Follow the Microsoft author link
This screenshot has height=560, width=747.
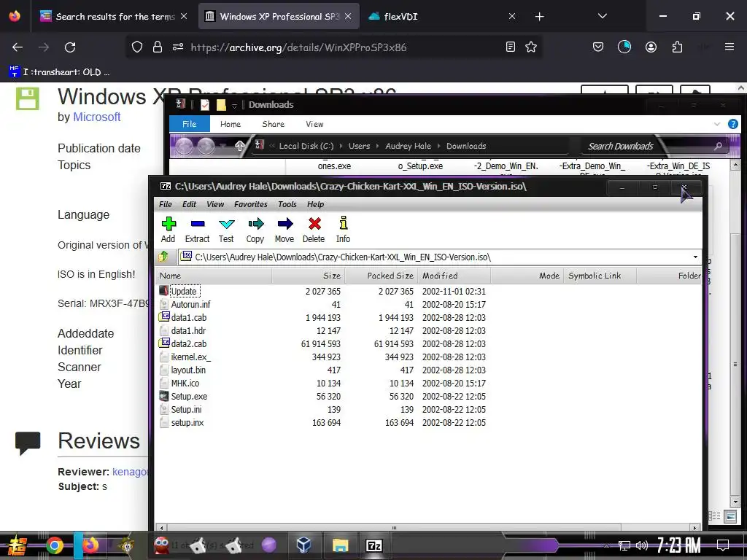tap(97, 117)
